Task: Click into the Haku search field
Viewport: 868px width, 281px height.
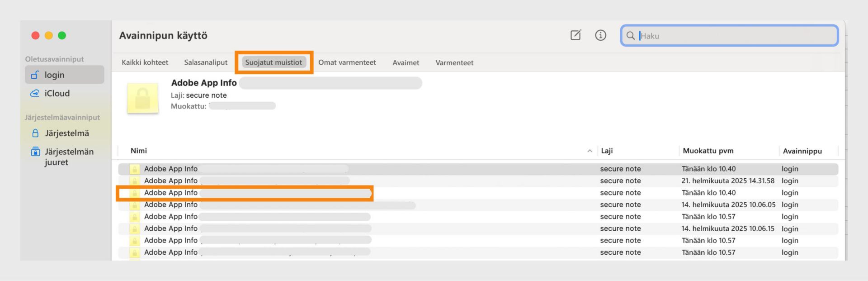Action: 737,36
